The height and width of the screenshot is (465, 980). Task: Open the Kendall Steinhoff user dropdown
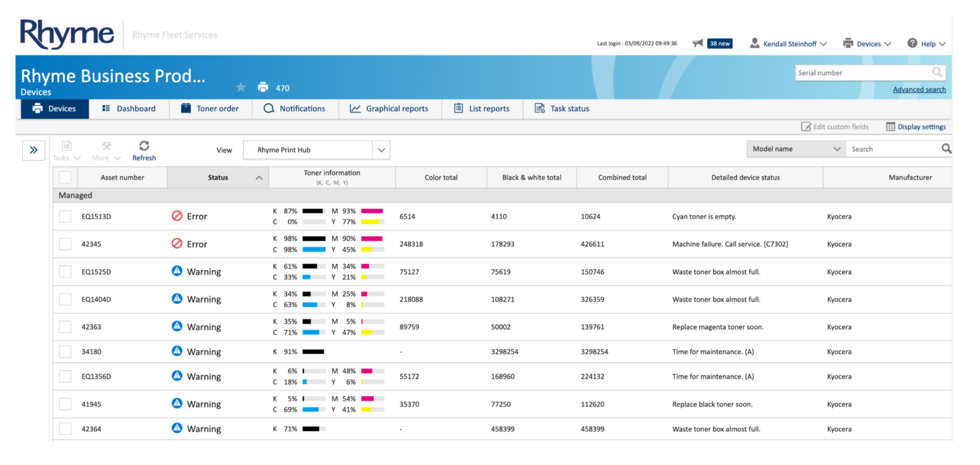pyautogui.click(x=789, y=44)
